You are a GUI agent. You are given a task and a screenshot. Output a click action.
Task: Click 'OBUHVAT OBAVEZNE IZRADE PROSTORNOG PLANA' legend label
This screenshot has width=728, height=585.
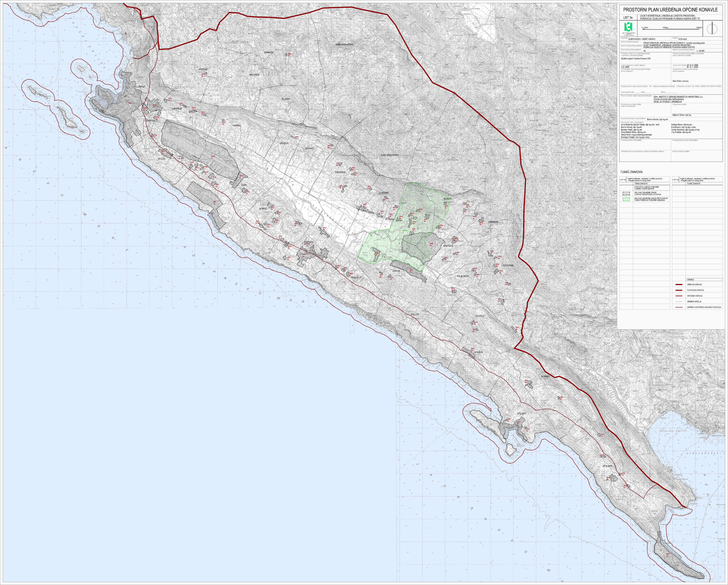(x=651, y=199)
